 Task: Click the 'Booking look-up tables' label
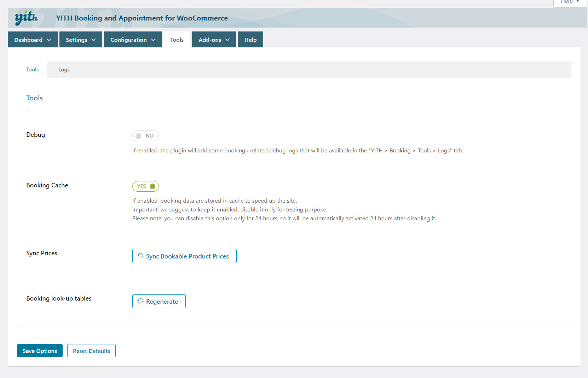pos(59,298)
